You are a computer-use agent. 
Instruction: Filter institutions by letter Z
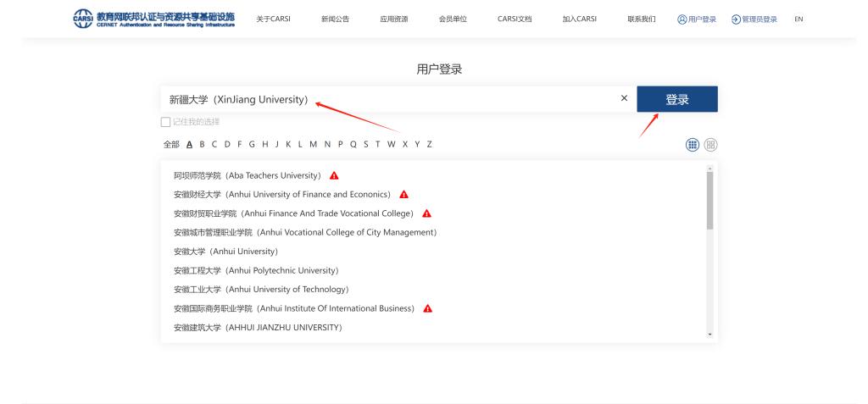(429, 145)
